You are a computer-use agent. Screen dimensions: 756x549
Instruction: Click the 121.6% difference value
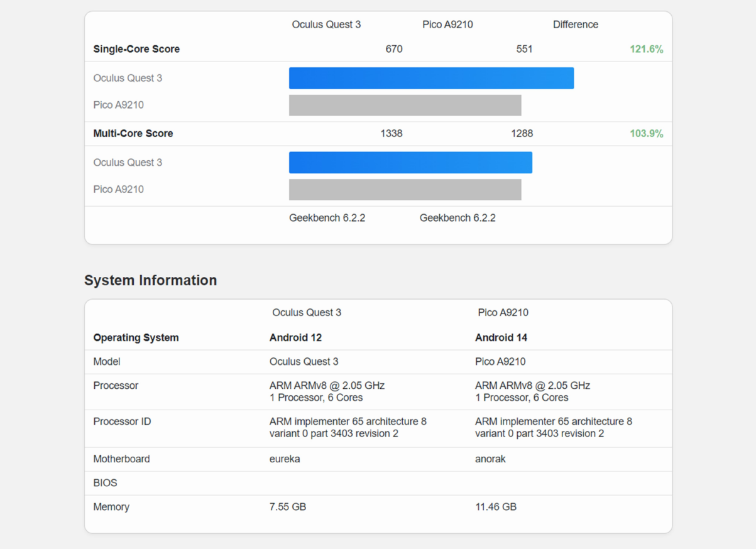pyautogui.click(x=647, y=49)
